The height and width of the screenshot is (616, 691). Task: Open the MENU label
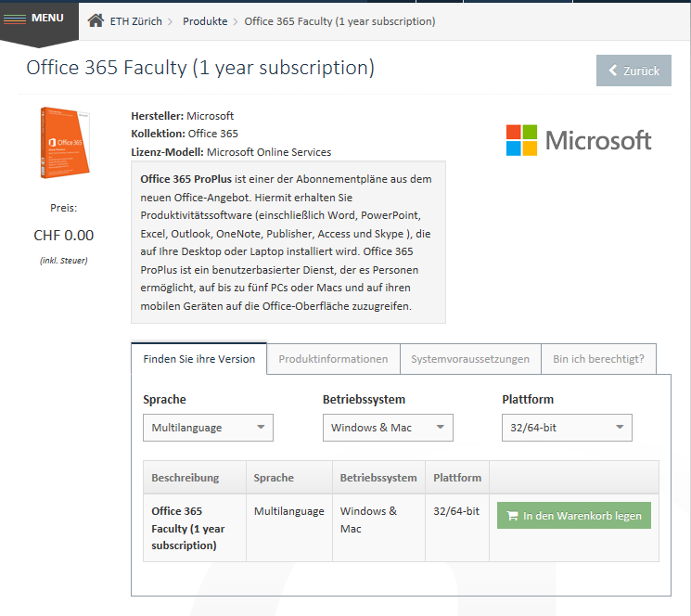pyautogui.click(x=47, y=18)
